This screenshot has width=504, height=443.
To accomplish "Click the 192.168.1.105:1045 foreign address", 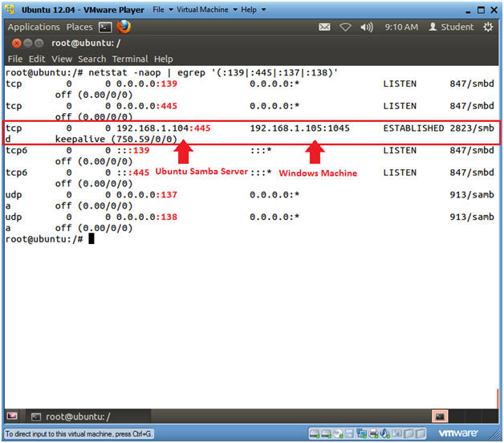I will click(299, 128).
